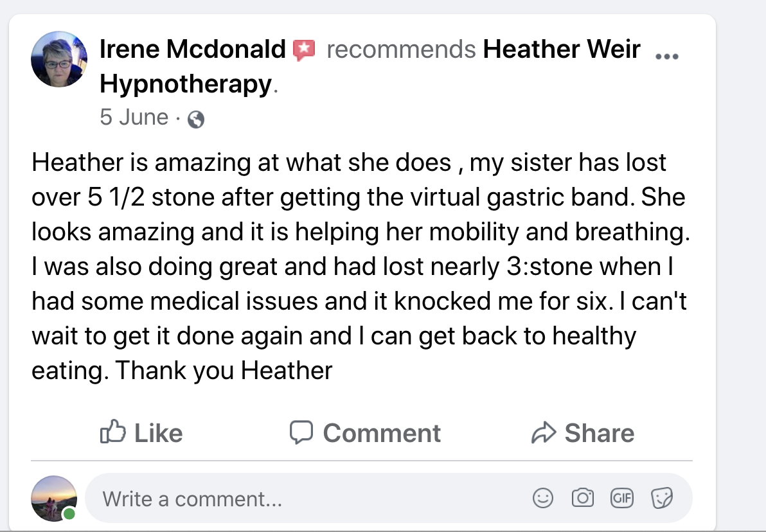Screen dimensions: 766x532
Task: Open the GIF picker icon
Action: (x=622, y=498)
